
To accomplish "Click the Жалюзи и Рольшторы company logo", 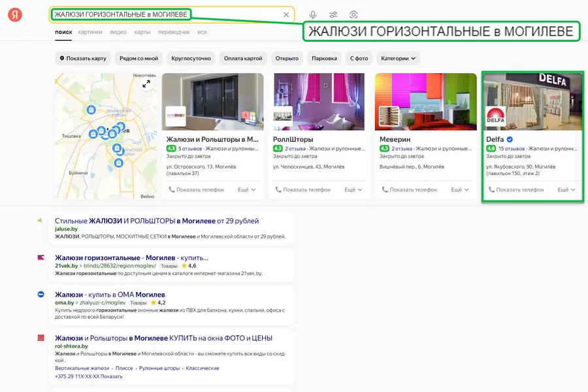I will (176, 116).
